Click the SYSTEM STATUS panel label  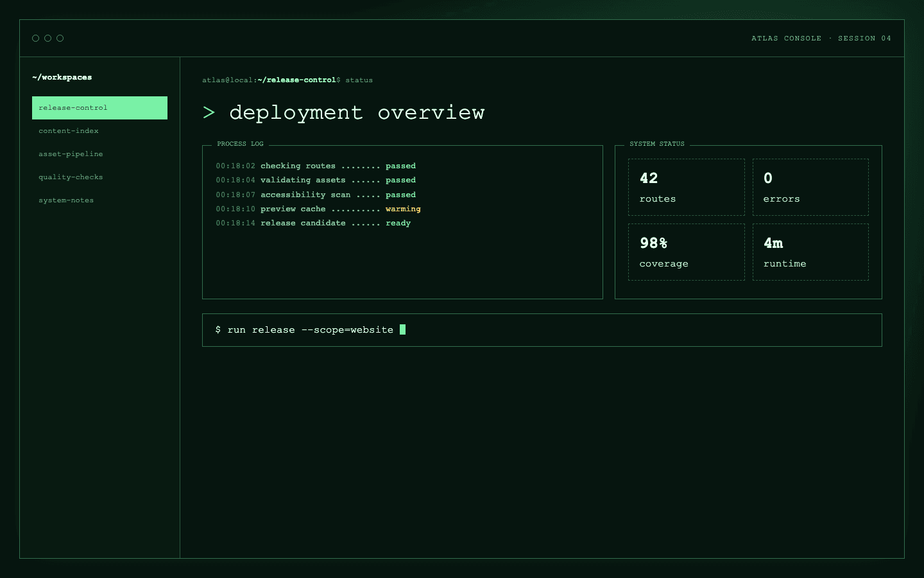[657, 144]
